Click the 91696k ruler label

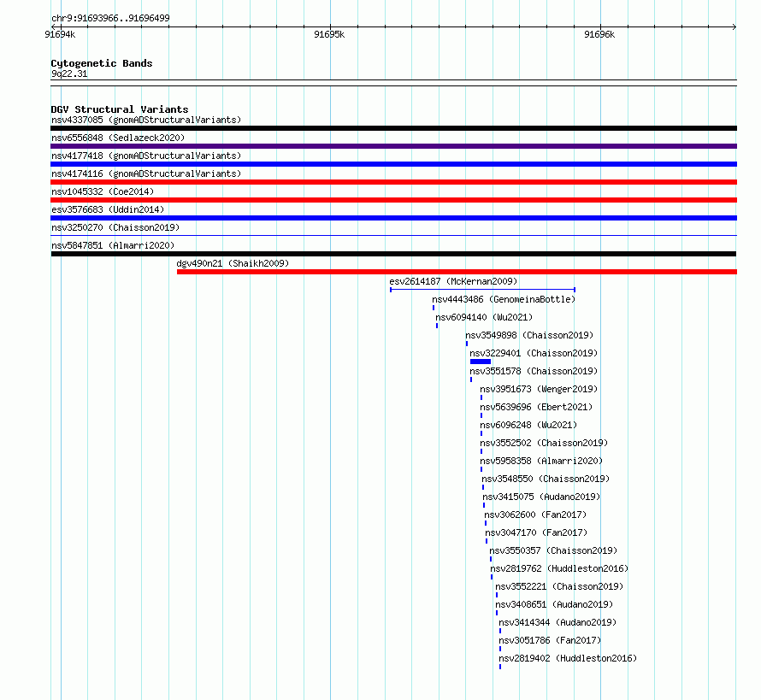[x=599, y=34]
